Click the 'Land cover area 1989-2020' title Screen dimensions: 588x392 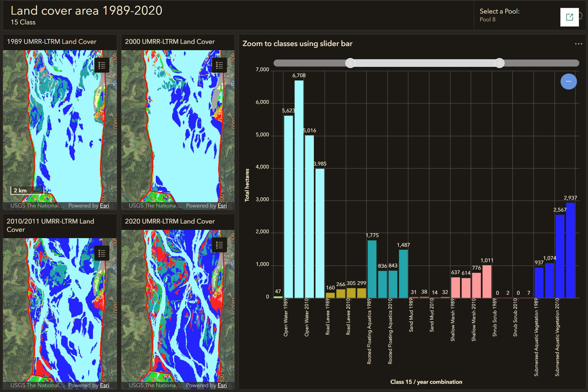coord(86,11)
